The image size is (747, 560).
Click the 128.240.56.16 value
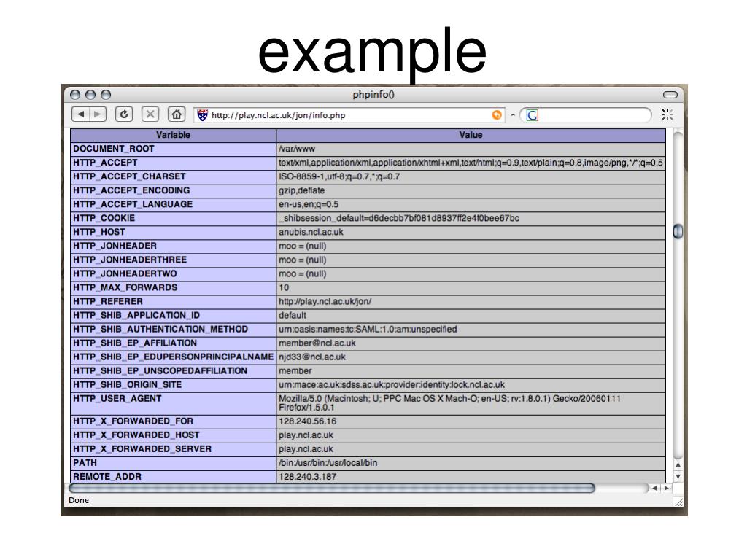tap(471, 421)
